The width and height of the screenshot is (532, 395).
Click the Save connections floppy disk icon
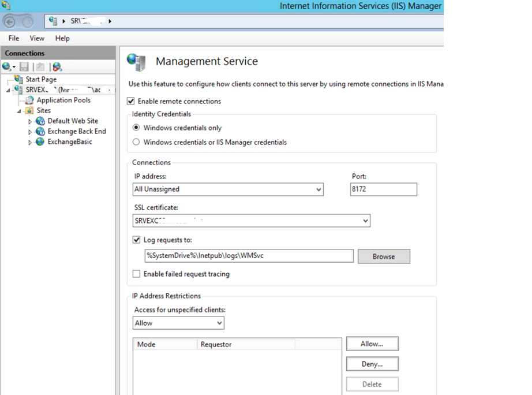point(24,67)
